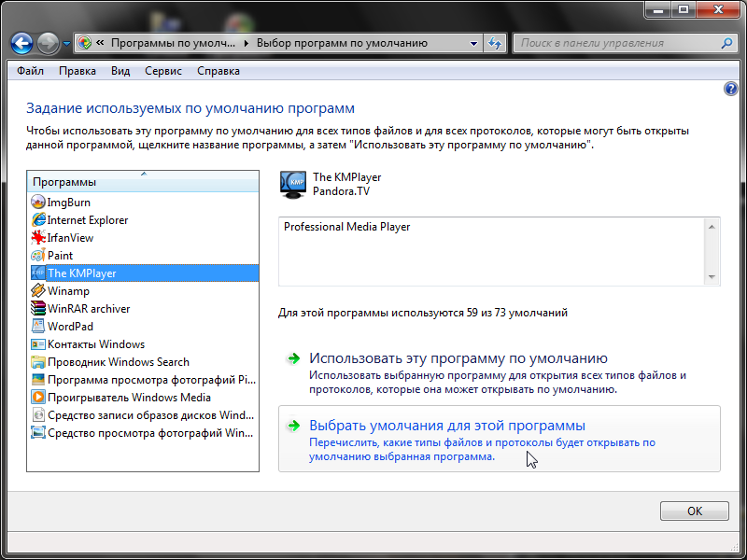Select WordPad in the programs list

(x=143, y=326)
